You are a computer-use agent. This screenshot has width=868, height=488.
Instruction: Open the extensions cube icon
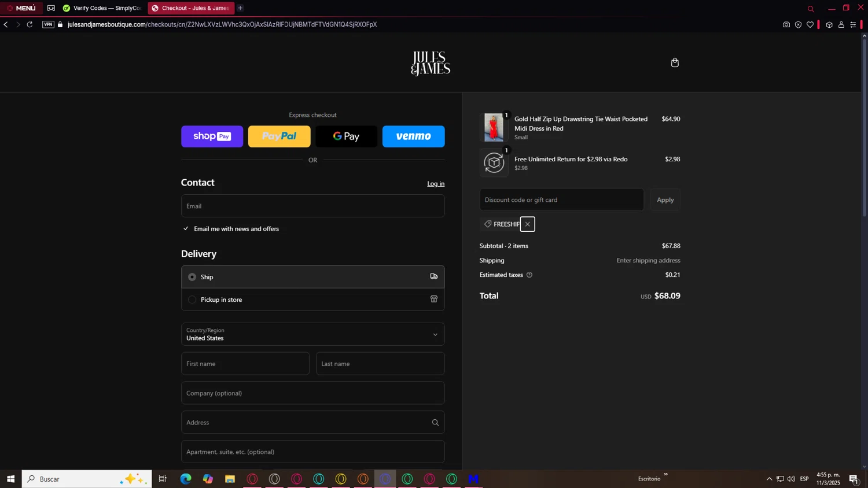coord(829,25)
